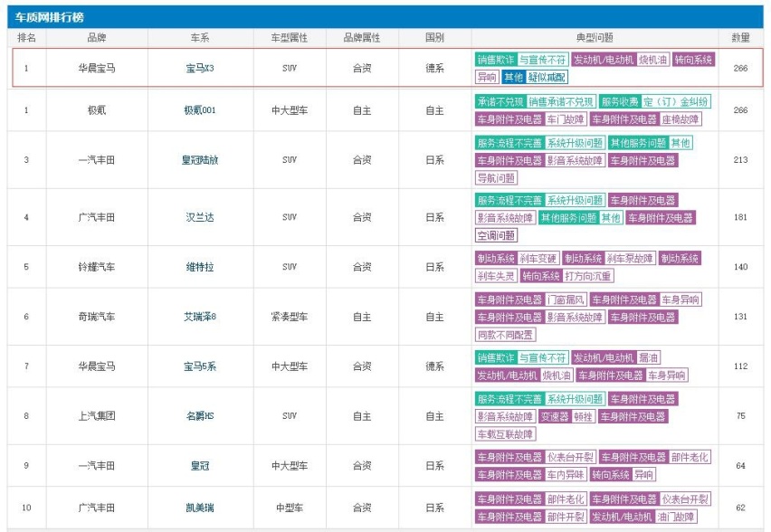Screen dimensions: 771x532
Task: Click the complaint count 131
Action: coord(740,317)
